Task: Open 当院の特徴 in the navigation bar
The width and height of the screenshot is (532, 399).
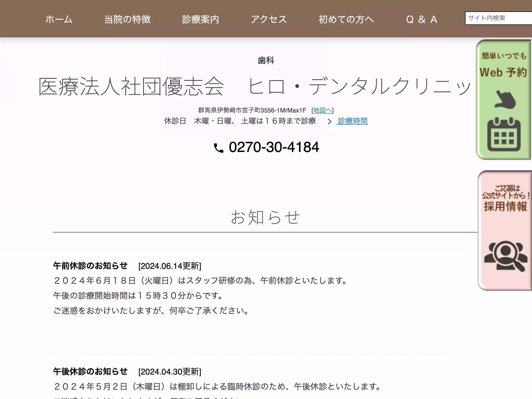Action: point(127,19)
